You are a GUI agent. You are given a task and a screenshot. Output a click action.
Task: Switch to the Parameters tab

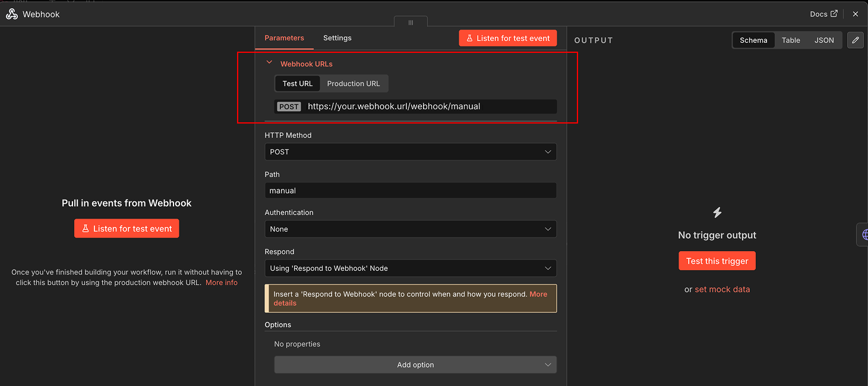pyautogui.click(x=284, y=38)
